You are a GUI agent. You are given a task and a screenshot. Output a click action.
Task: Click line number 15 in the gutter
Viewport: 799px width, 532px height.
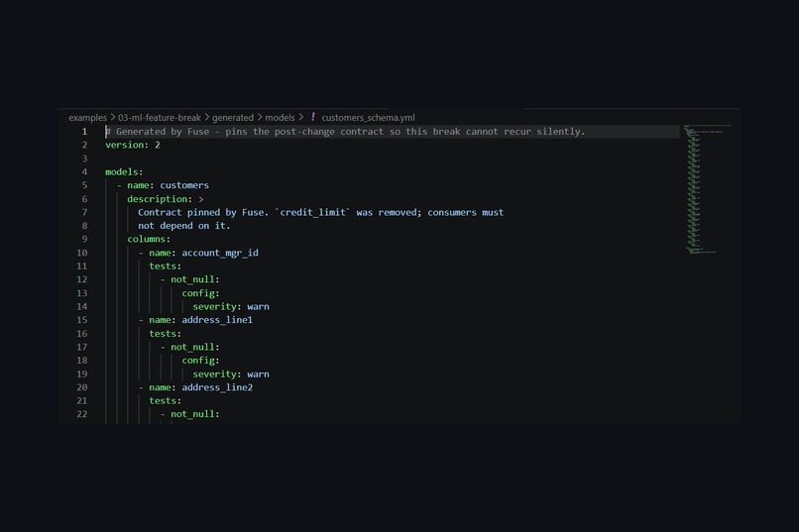pyautogui.click(x=82, y=320)
